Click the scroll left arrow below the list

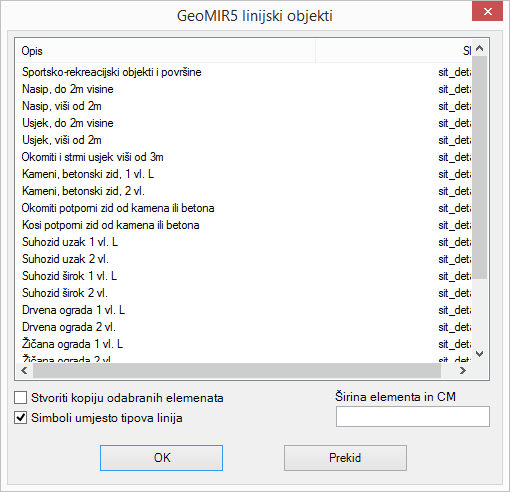24,371
